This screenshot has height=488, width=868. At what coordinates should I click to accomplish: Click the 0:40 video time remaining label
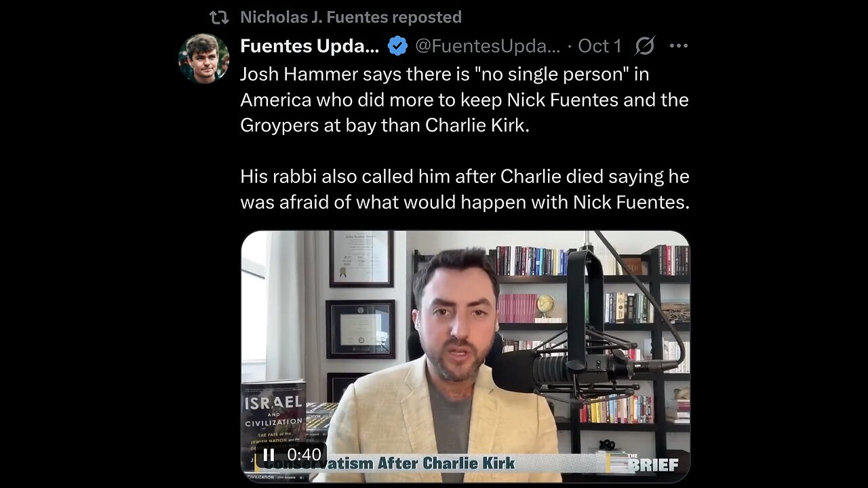pyautogui.click(x=304, y=455)
